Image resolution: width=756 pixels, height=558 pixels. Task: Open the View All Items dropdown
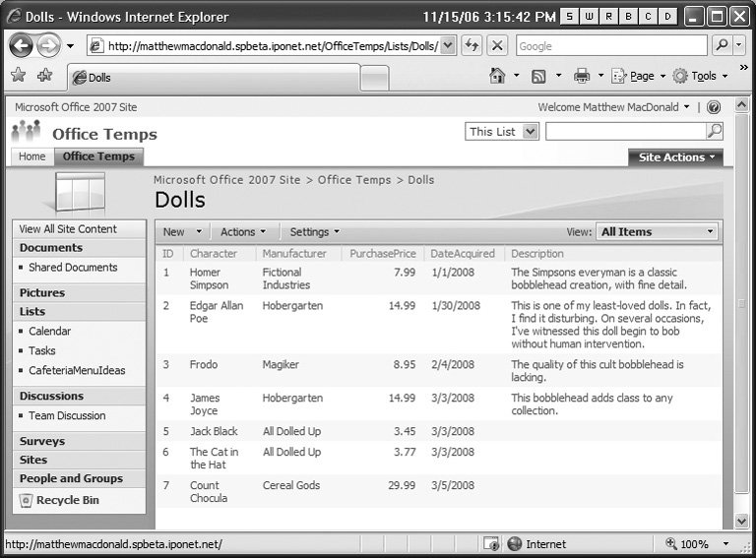coord(657,232)
